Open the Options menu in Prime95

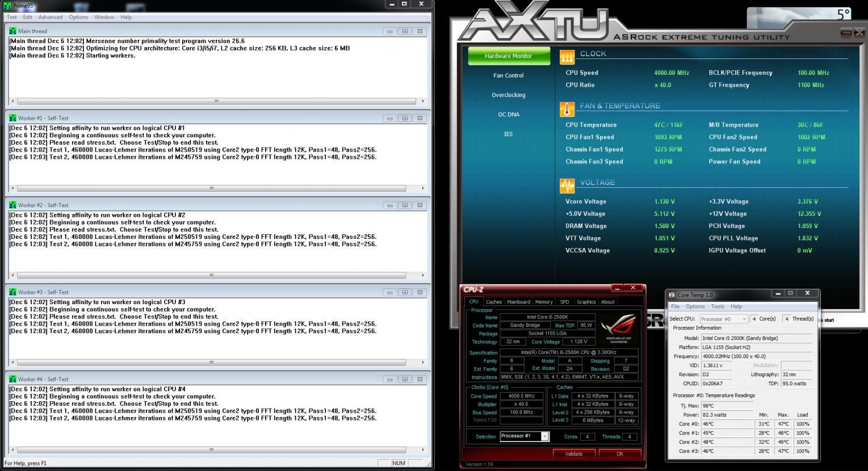pyautogui.click(x=78, y=17)
